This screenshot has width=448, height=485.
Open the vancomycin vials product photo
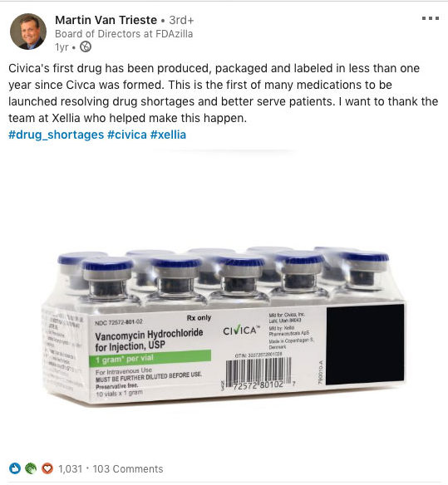click(x=224, y=325)
